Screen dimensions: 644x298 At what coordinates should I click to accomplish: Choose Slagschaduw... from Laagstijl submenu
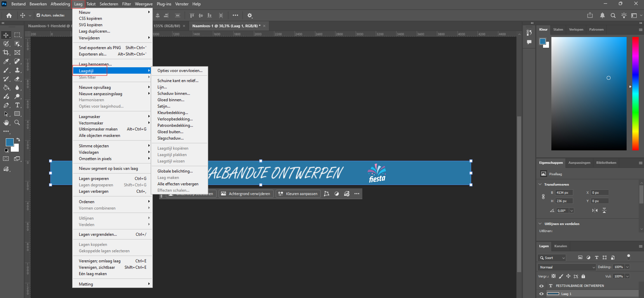pos(171,138)
